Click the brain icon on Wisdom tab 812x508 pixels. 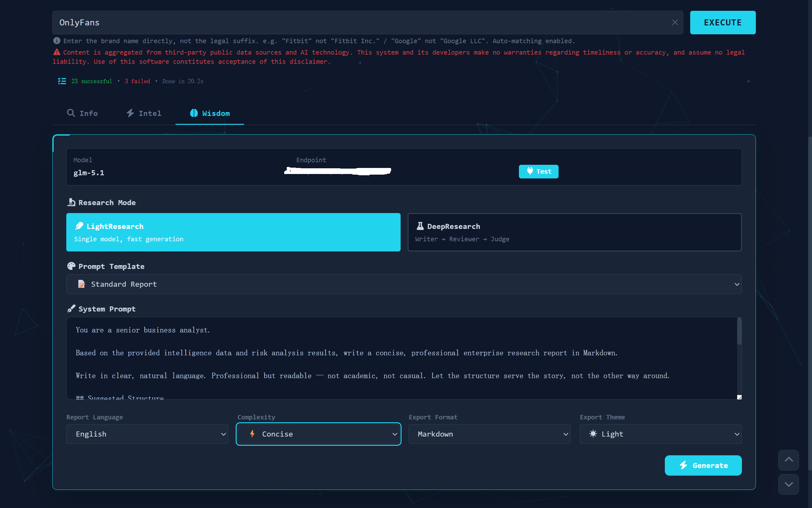[194, 113]
